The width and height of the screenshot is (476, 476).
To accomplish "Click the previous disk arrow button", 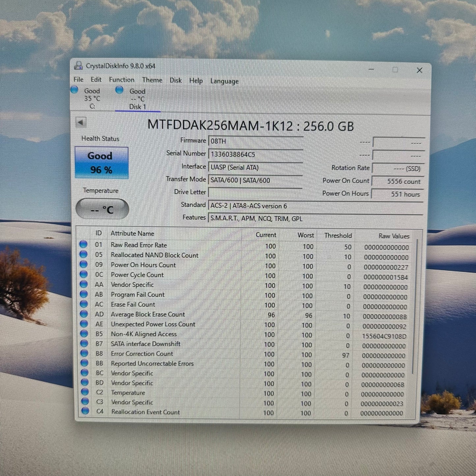I will [x=81, y=122].
